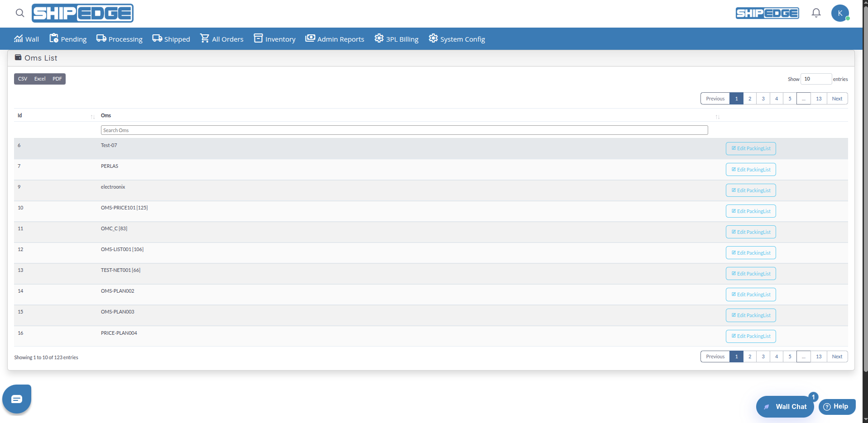Open the chat bubble widget icon
Image resolution: width=868 pixels, height=423 pixels.
click(x=17, y=399)
